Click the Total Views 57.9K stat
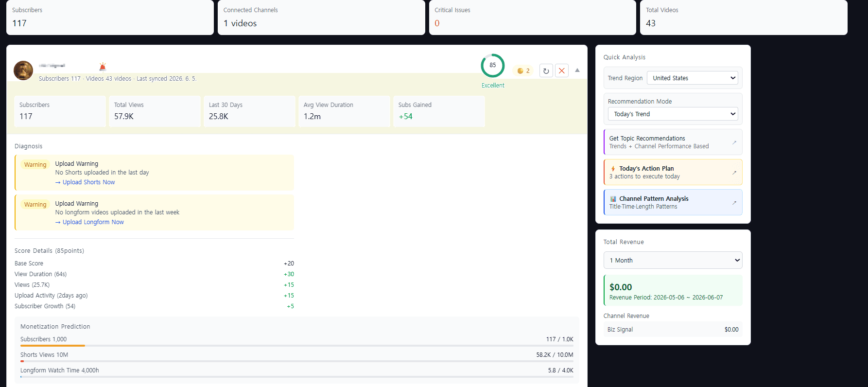 tap(155, 111)
